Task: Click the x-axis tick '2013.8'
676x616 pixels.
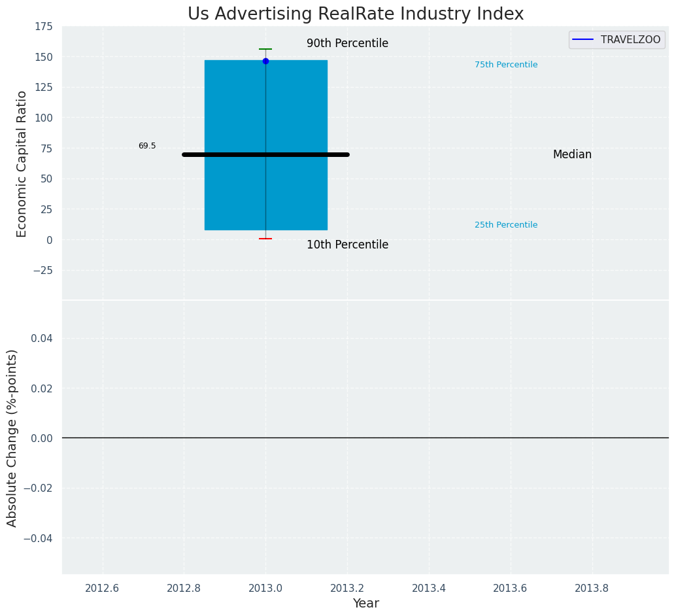Action: pyautogui.click(x=592, y=588)
